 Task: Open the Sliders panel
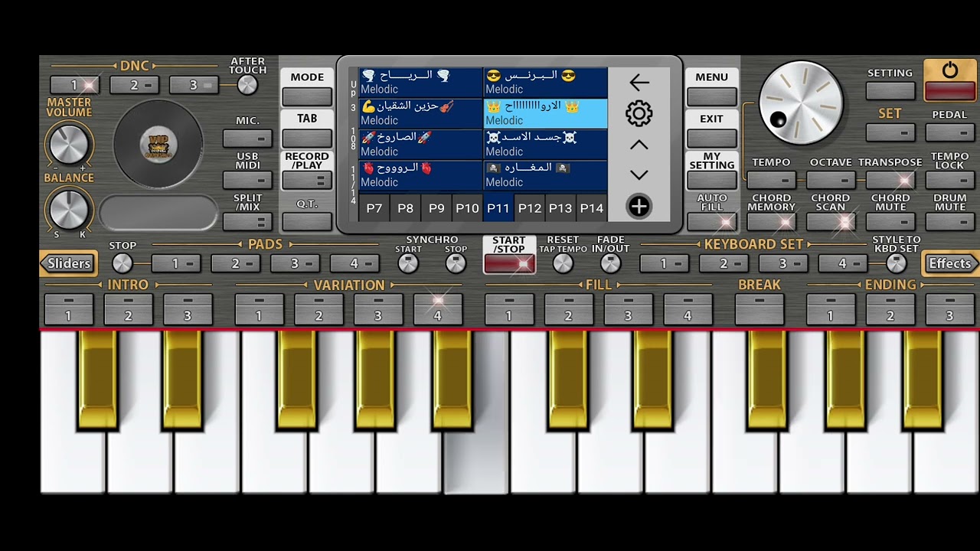(69, 263)
